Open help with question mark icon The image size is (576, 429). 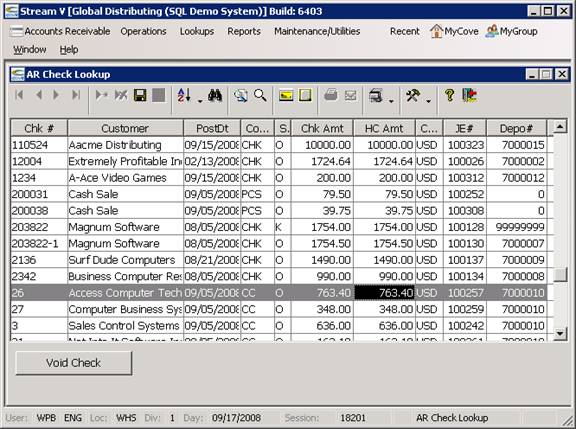tap(449, 95)
